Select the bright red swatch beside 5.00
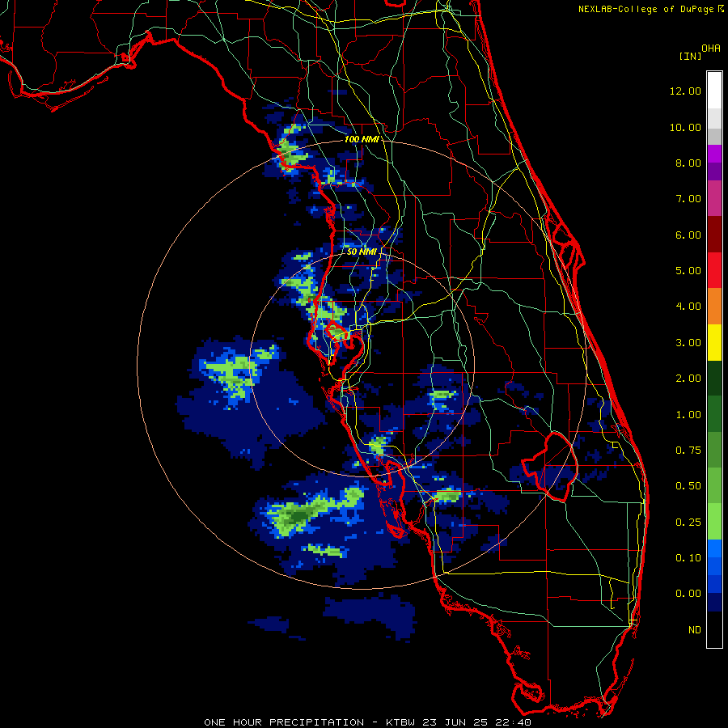Image resolution: width=728 pixels, height=728 pixels. click(x=714, y=271)
